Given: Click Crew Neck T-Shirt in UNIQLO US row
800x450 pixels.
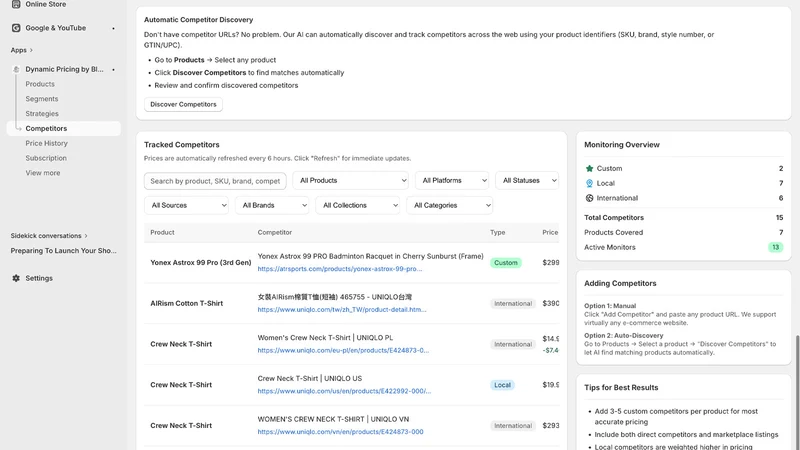Looking at the screenshot, I should [181, 385].
